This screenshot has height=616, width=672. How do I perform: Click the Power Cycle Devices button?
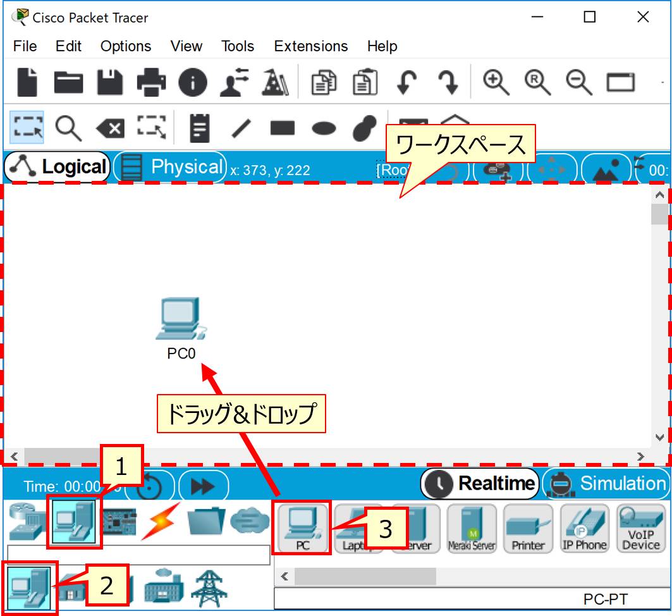pos(150,486)
